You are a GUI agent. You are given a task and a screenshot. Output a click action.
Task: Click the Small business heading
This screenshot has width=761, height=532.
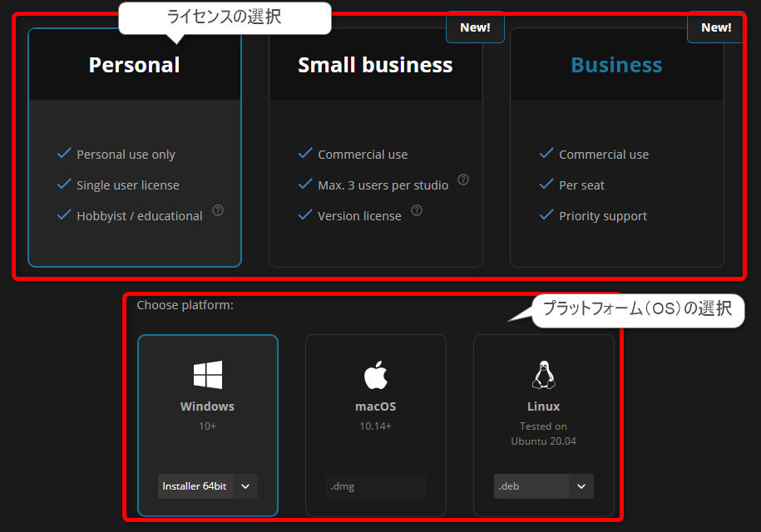coord(375,65)
